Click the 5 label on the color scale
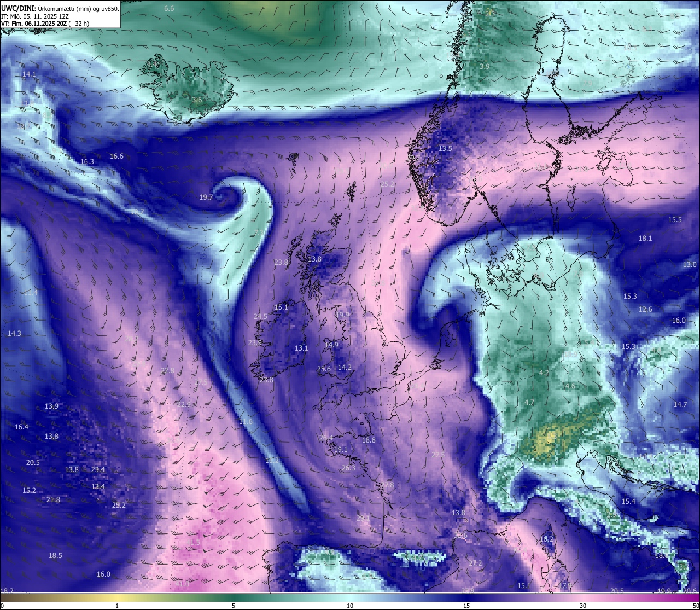 [x=234, y=606]
